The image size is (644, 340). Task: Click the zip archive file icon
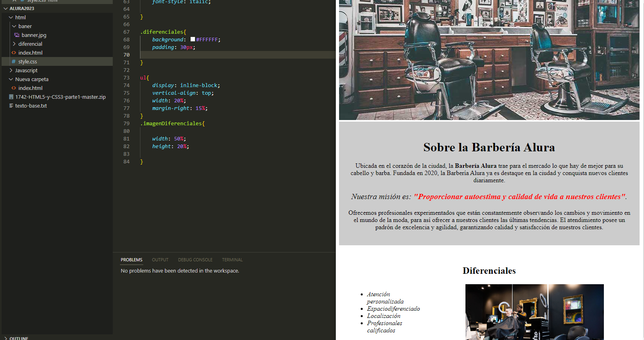point(11,97)
